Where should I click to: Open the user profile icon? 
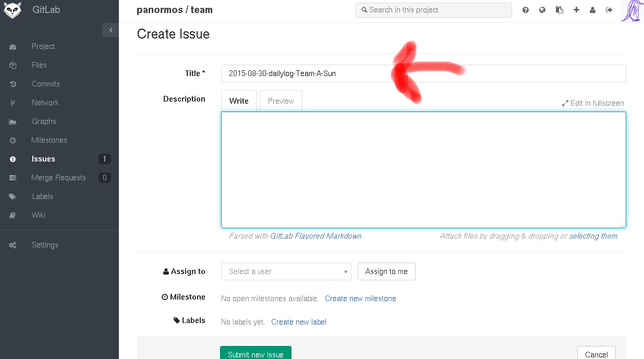[592, 10]
